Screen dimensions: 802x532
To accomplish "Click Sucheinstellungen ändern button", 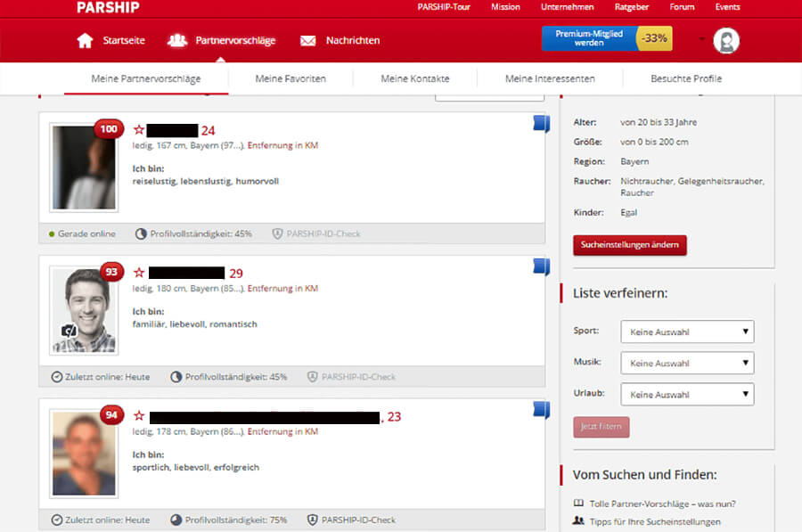I will (630, 245).
